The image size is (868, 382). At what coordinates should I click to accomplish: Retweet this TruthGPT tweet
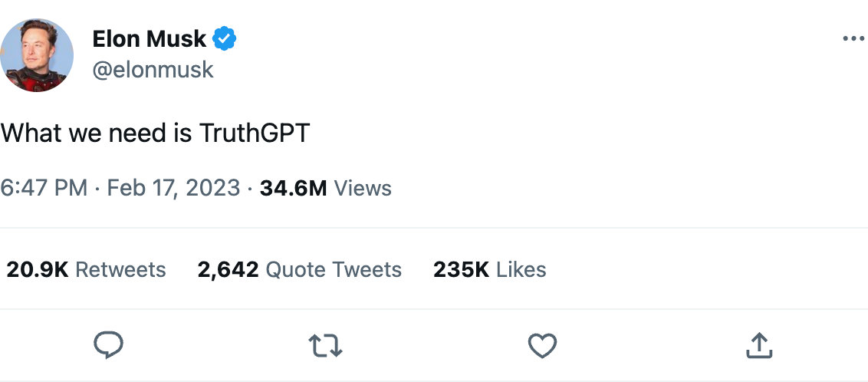(x=325, y=346)
